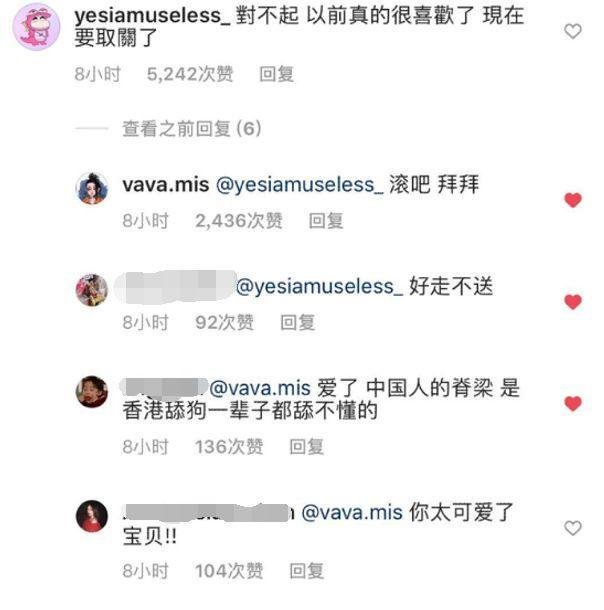Viewport: 604px width, 610px height.
Task: Open avatar next to '爱了 中国人的脊梁' comment
Action: (x=92, y=391)
